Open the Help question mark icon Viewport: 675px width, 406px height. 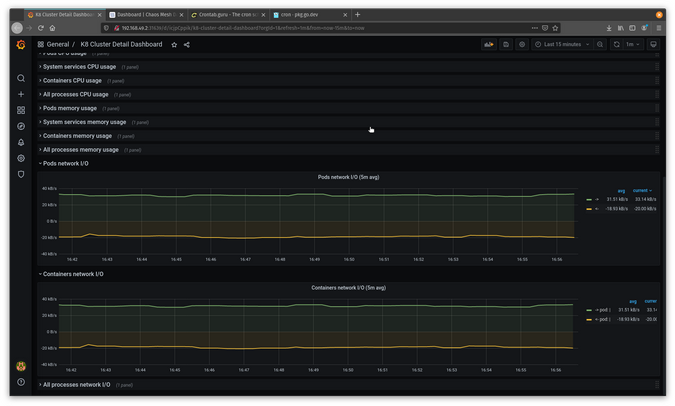click(x=21, y=382)
